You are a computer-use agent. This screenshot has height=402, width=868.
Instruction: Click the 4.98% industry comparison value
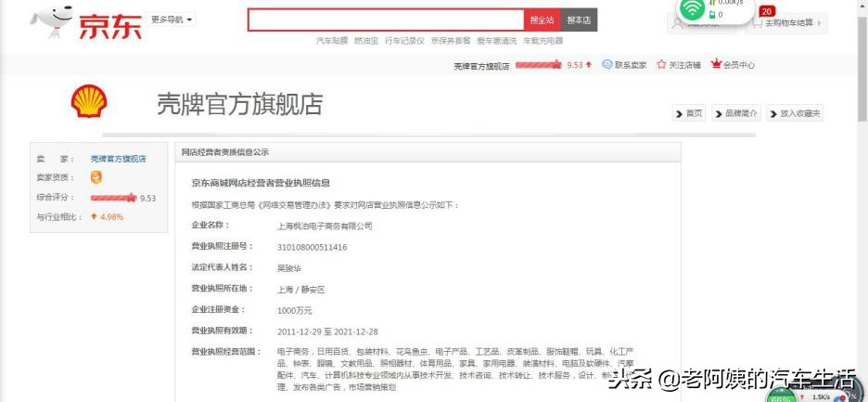(111, 217)
